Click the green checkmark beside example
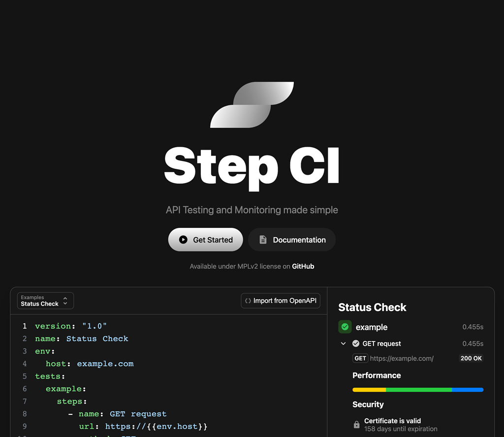 coord(345,327)
